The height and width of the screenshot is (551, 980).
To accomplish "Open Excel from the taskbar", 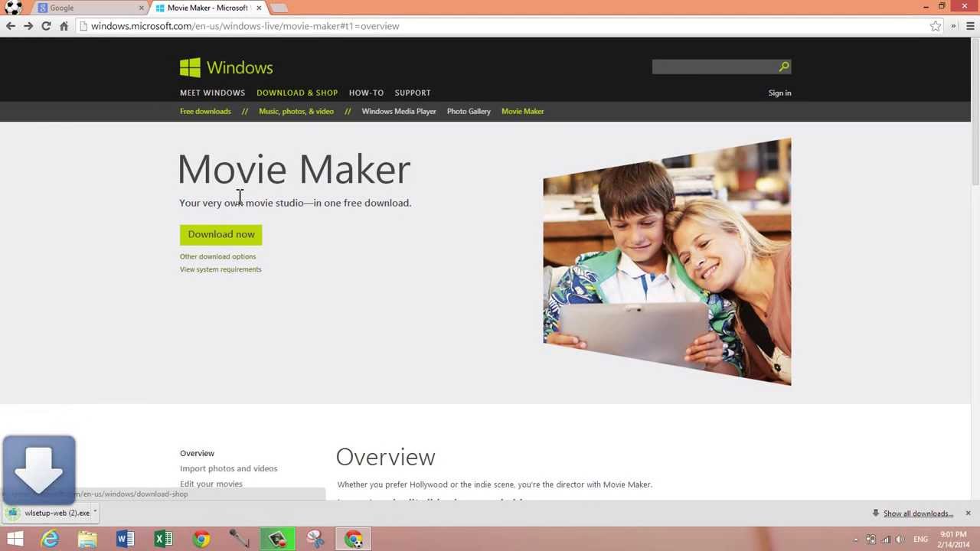I will click(x=163, y=540).
